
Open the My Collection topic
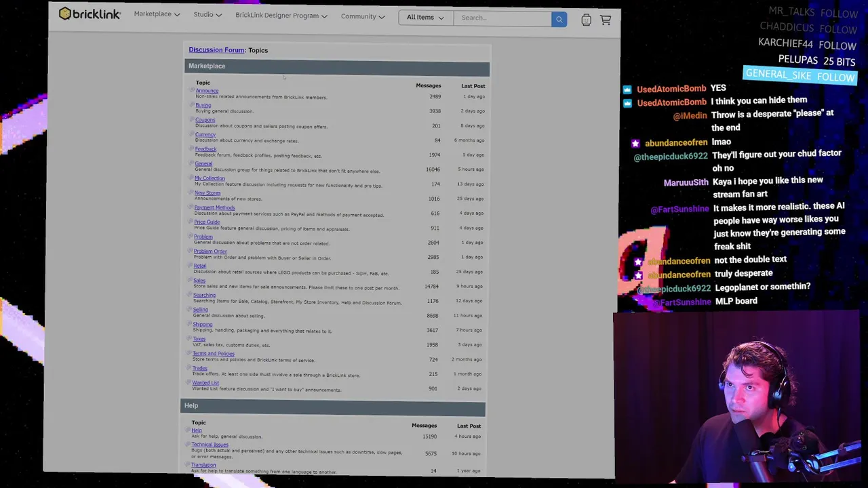pos(210,178)
